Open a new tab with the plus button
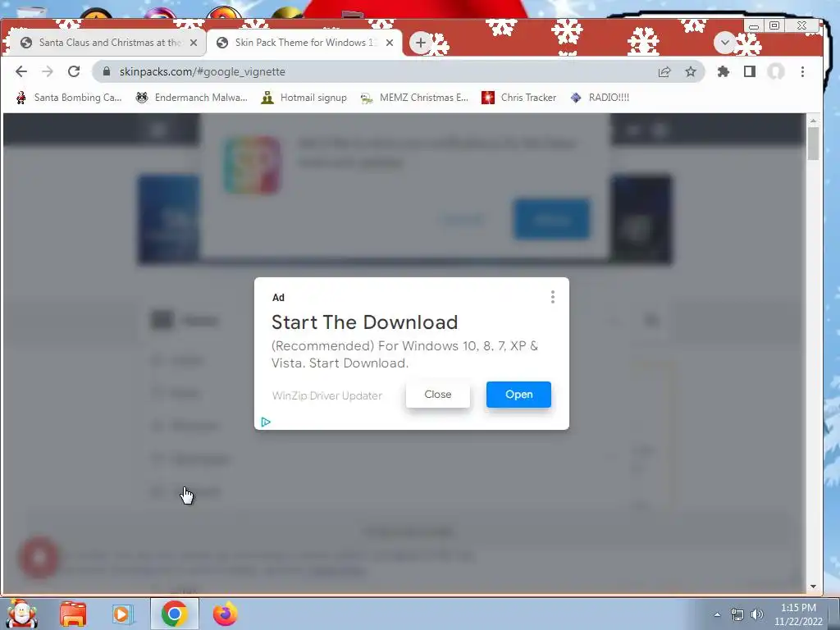This screenshot has width=840, height=630. [x=421, y=43]
